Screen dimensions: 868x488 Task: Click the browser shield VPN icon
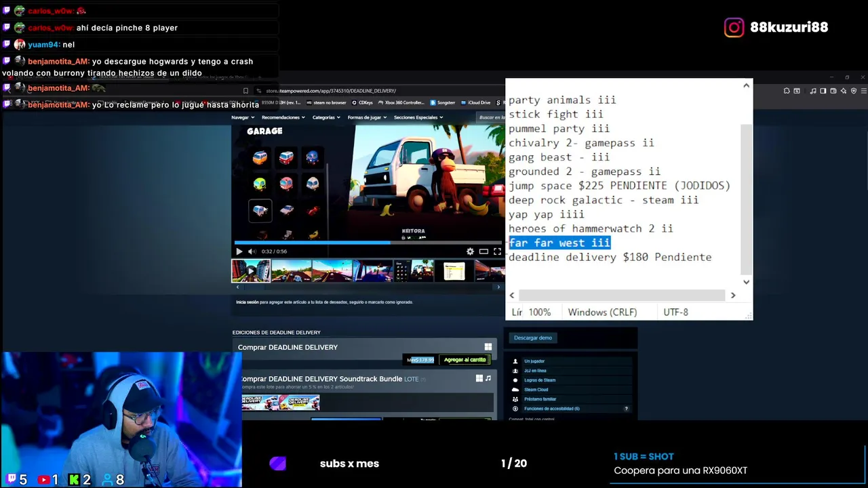tap(854, 91)
